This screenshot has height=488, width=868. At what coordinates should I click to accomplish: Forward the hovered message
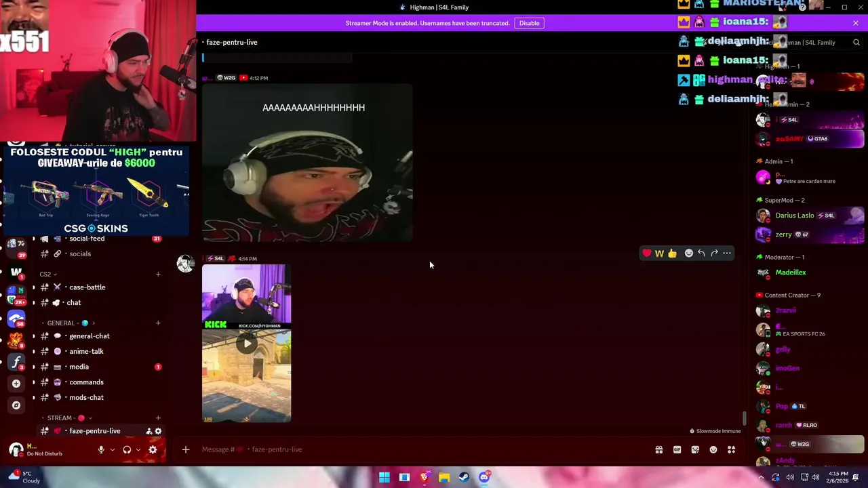[714, 253]
